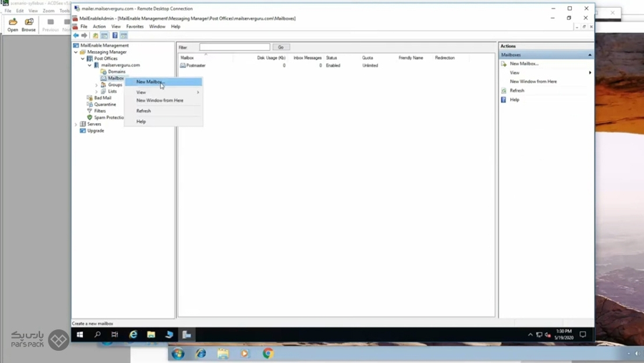Image resolution: width=644 pixels, height=363 pixels.
Task: Collapse the Mailboxes section in Actions pane
Action: pyautogui.click(x=590, y=54)
